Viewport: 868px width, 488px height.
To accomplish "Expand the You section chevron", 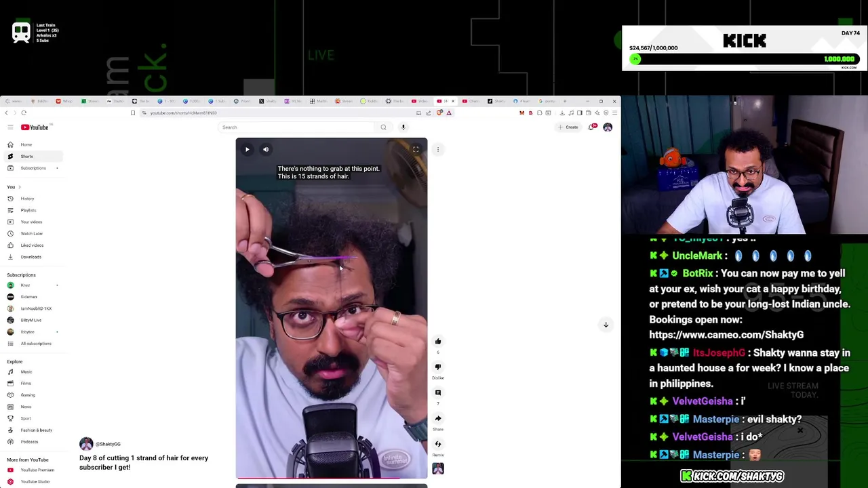I will click(19, 187).
